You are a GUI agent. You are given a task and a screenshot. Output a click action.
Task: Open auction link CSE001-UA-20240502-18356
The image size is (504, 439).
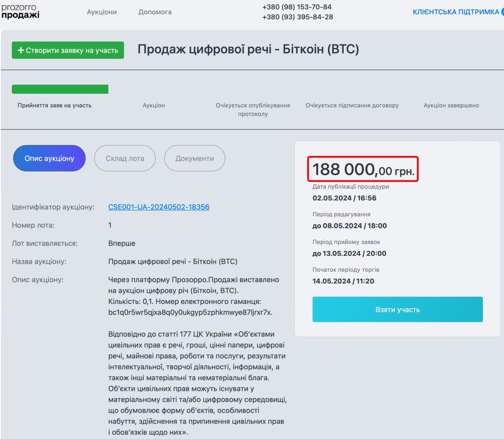159,207
